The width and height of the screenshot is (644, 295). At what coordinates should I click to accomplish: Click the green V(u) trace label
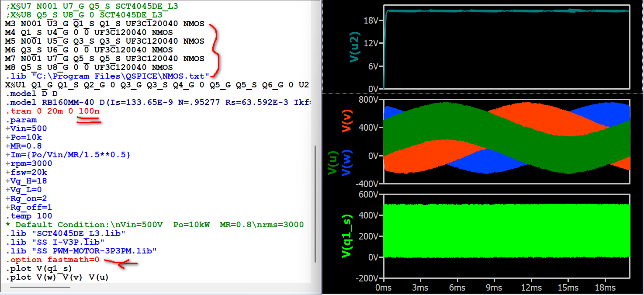click(x=333, y=163)
